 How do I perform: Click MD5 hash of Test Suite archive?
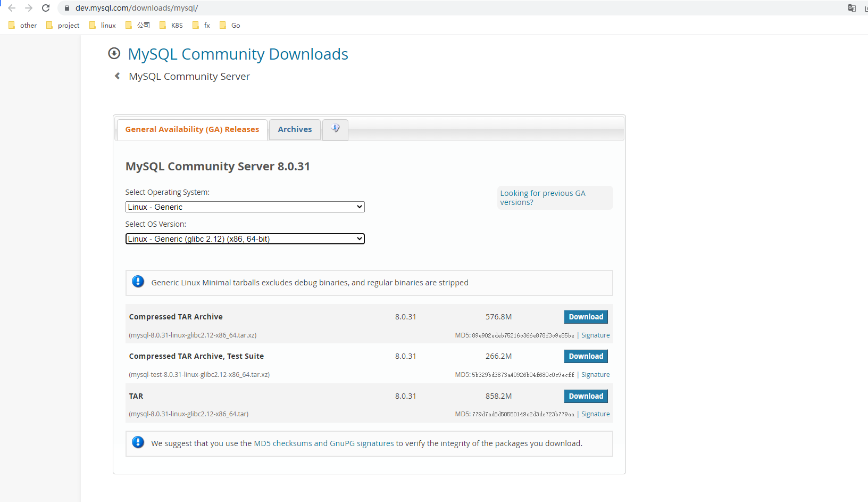coord(523,375)
